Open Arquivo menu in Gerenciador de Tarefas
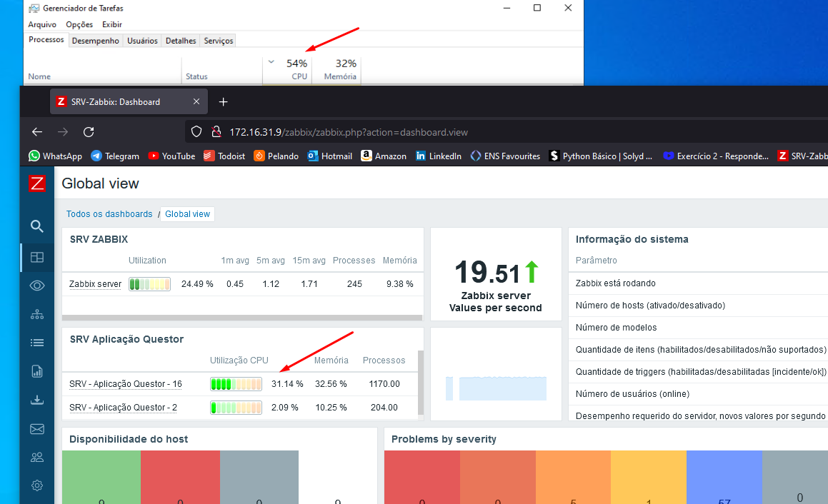 (x=42, y=24)
